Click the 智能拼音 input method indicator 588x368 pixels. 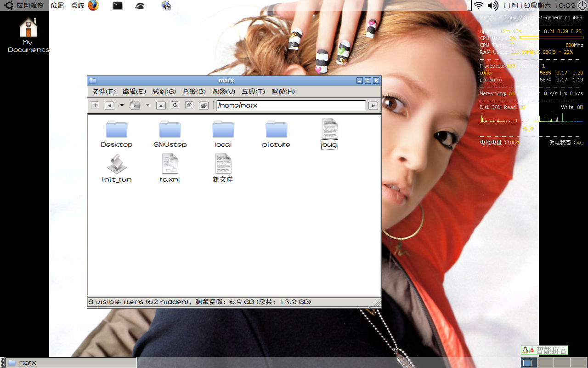(x=544, y=351)
